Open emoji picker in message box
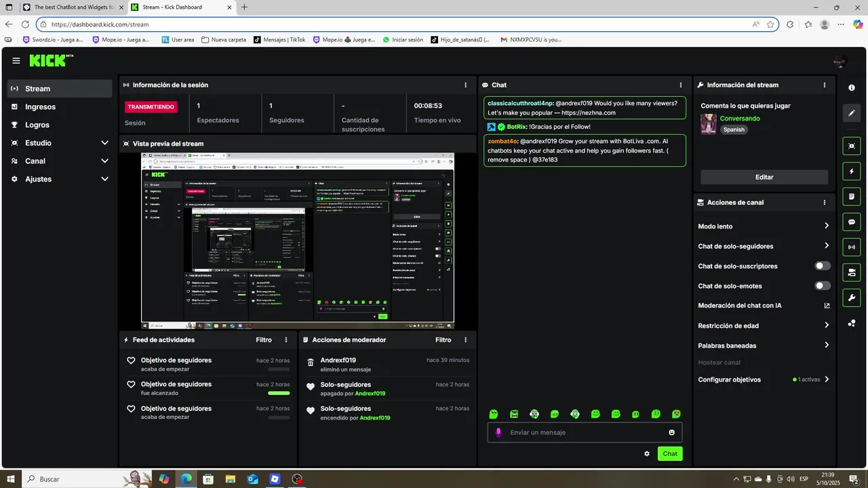 (x=672, y=432)
